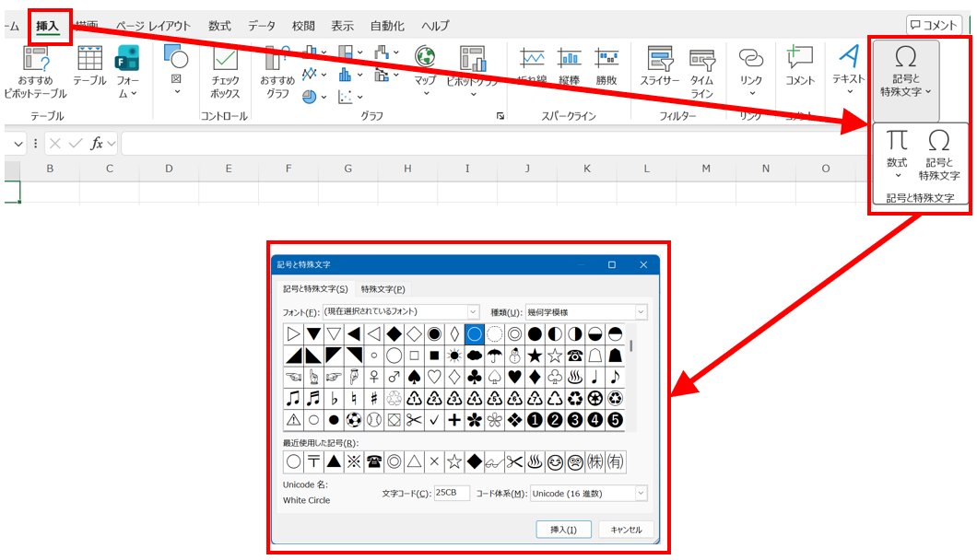Click the 文字コード input field showing 25CB

click(452, 494)
